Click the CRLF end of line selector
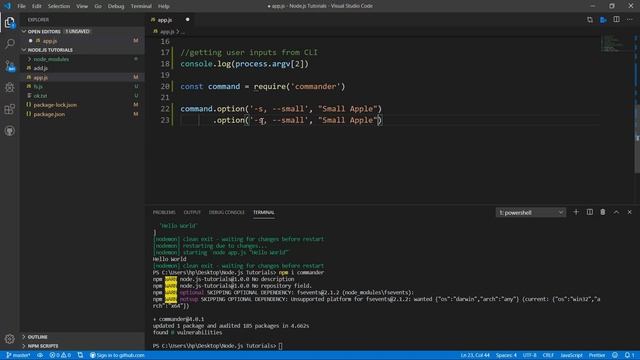Viewport: 640px width, 360px height. tap(548, 355)
